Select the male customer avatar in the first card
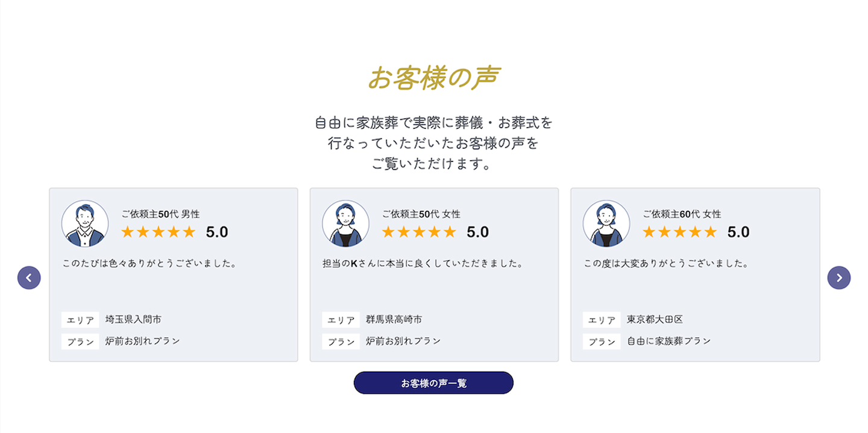 (84, 223)
